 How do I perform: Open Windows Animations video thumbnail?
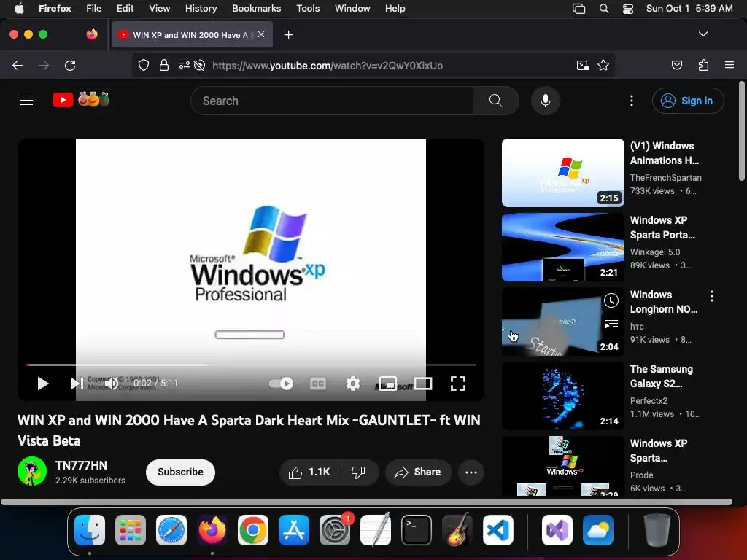[562, 173]
